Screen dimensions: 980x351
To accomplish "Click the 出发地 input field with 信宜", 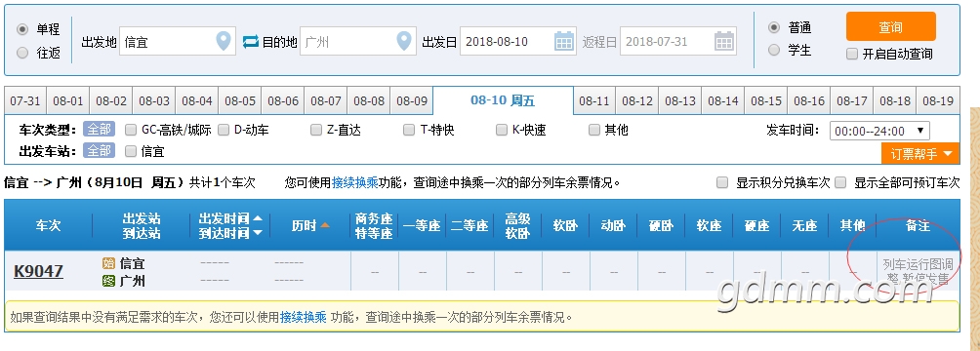I will (x=178, y=42).
